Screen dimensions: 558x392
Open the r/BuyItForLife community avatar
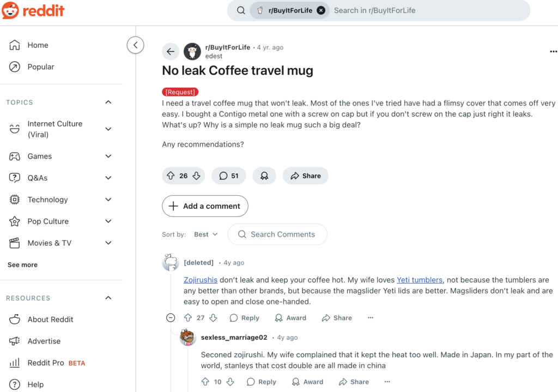(x=192, y=52)
